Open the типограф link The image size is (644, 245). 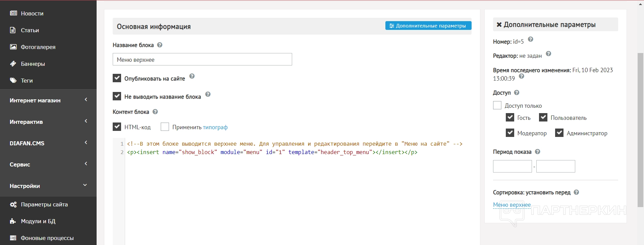(215, 127)
